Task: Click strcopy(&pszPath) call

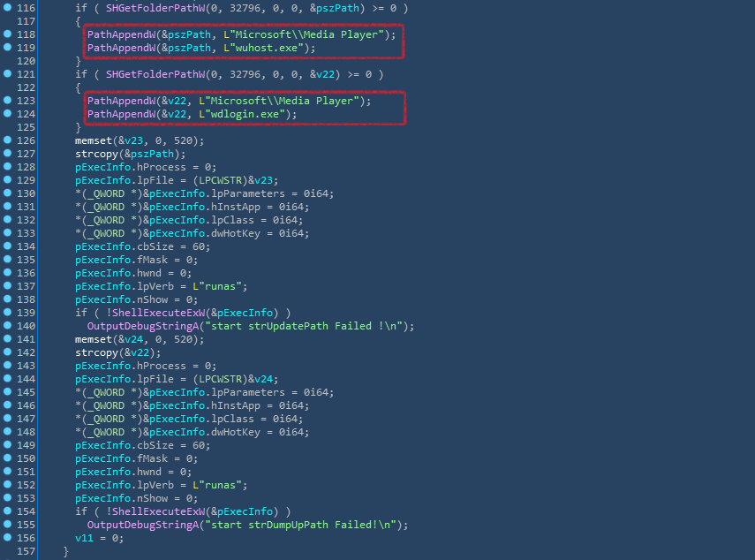Action: click(131, 154)
